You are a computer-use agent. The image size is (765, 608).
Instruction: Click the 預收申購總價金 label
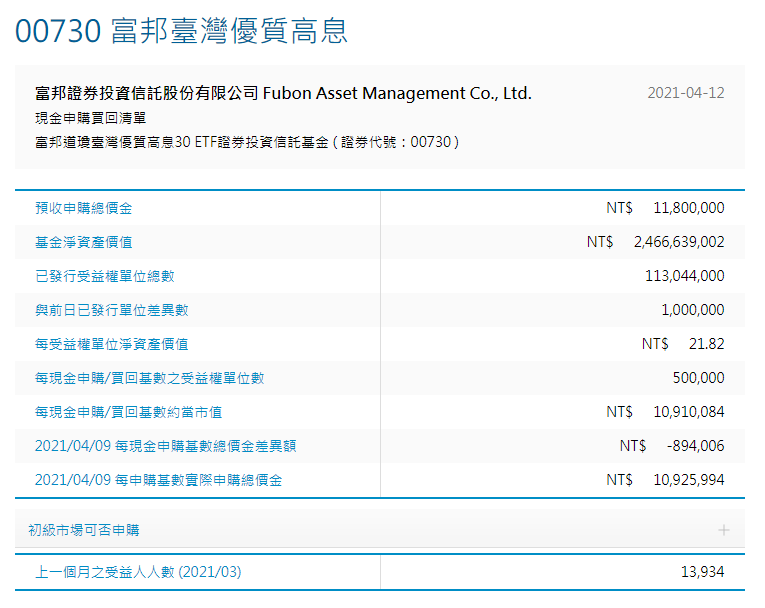click(x=83, y=208)
